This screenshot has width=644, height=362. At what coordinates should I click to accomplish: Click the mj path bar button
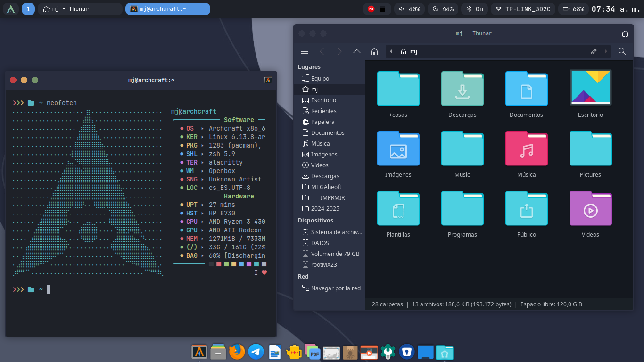[x=409, y=51]
